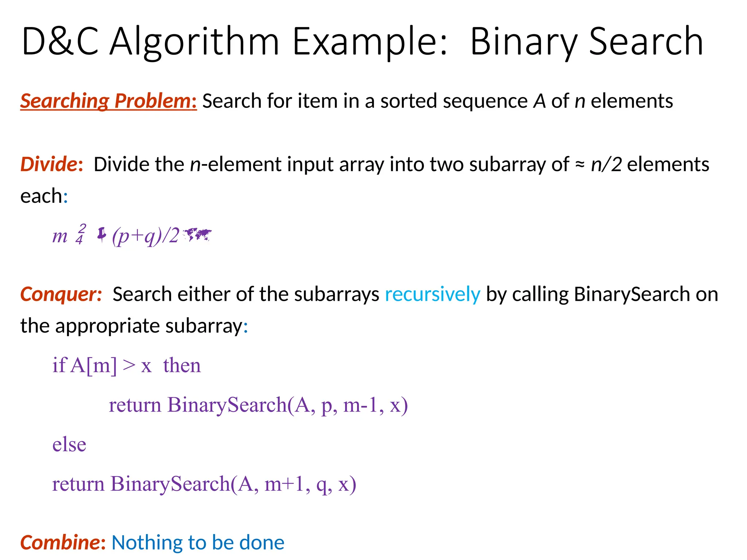The width and height of the screenshot is (747, 560).
Task: Click the stacked 2 over 4 glyph
Action: [x=81, y=234]
